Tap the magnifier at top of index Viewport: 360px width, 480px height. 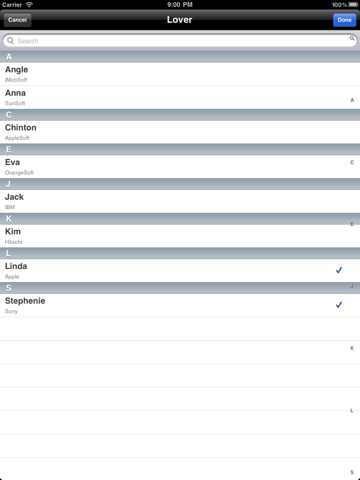click(352, 38)
